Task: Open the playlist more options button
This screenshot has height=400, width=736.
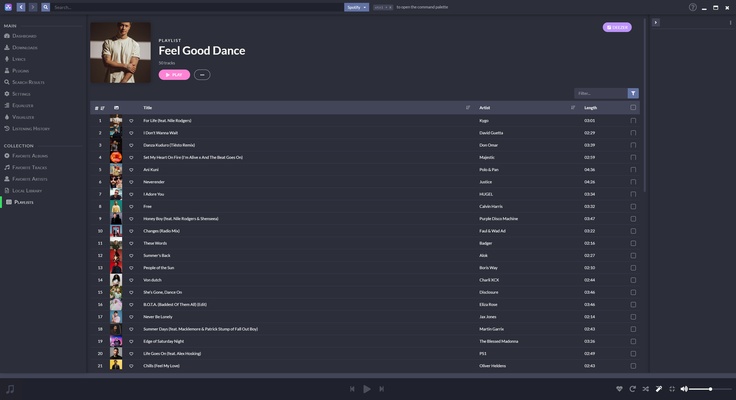Action: [202, 75]
